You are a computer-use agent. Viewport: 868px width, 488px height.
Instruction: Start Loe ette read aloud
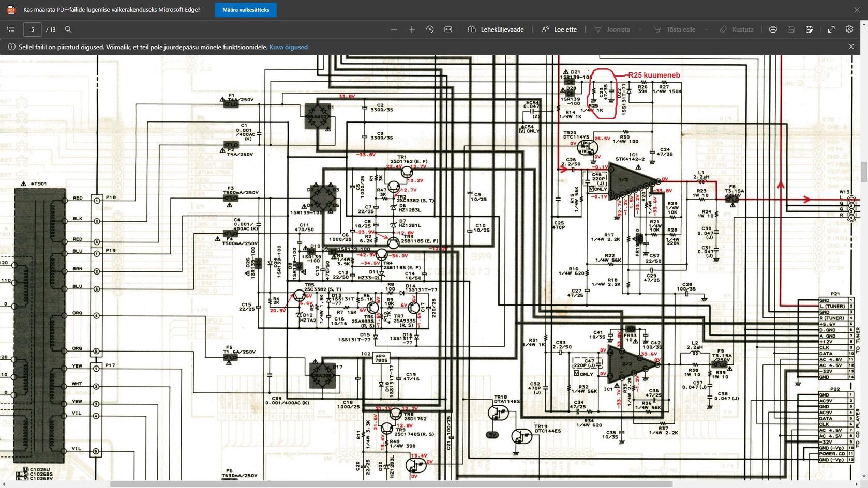(x=559, y=29)
